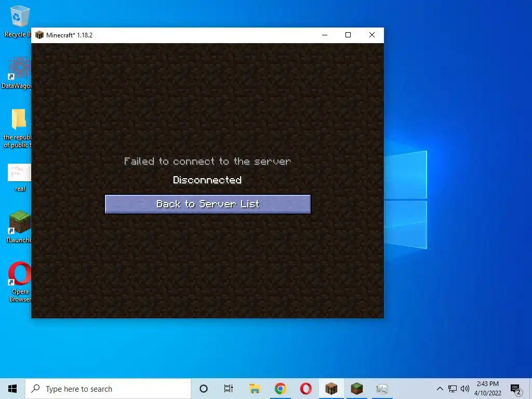Select the Opera Browser desktop shortcut
The width and height of the screenshot is (532, 399).
(x=20, y=282)
